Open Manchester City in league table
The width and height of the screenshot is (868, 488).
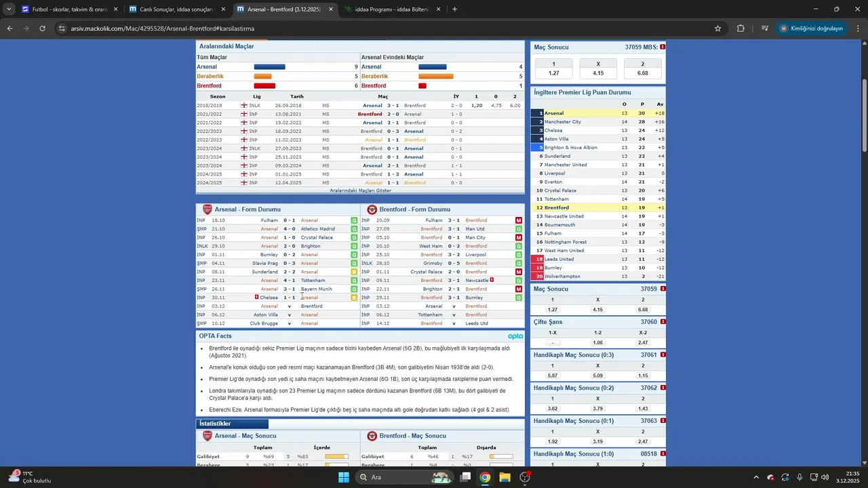click(x=562, y=122)
